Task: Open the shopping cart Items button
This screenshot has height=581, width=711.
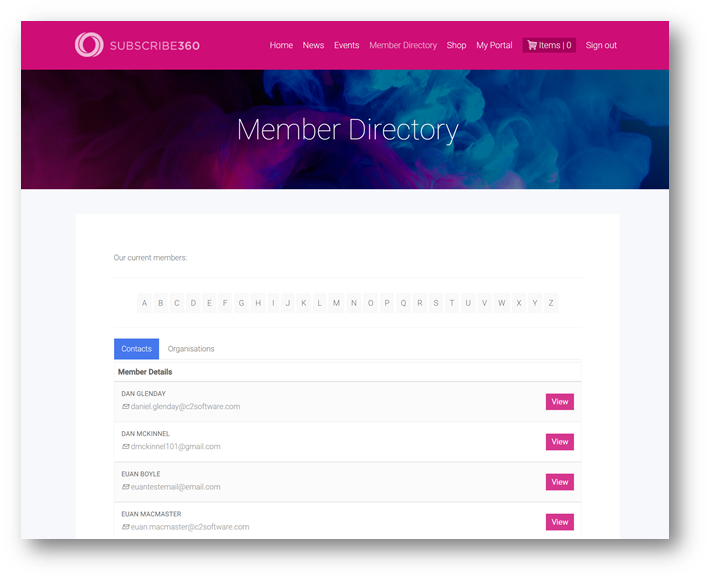Action: [x=549, y=45]
